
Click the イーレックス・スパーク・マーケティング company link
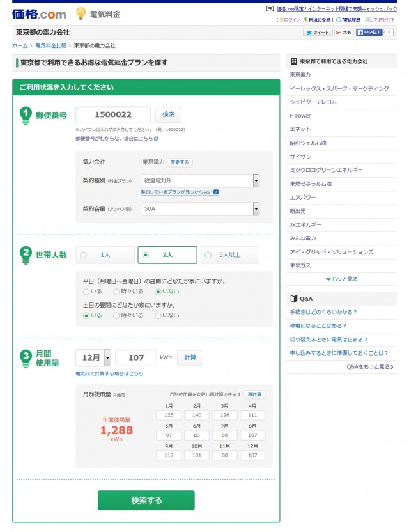point(339,88)
